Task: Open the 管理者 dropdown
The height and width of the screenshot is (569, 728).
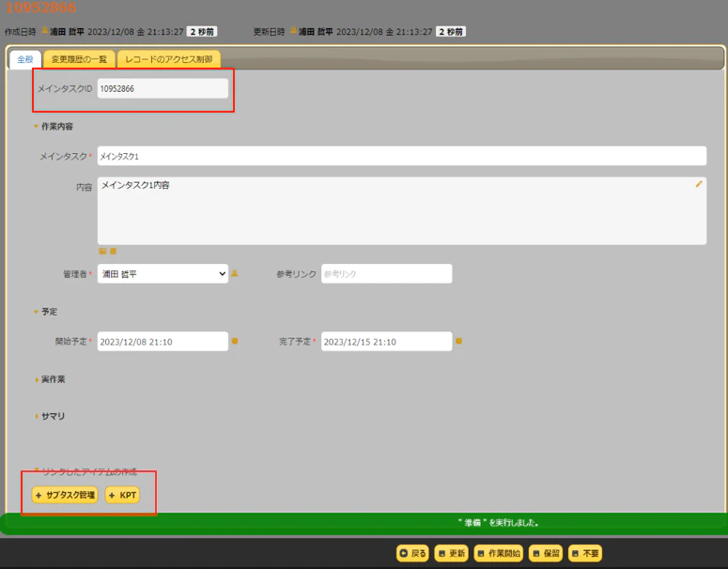Action: pos(163,274)
